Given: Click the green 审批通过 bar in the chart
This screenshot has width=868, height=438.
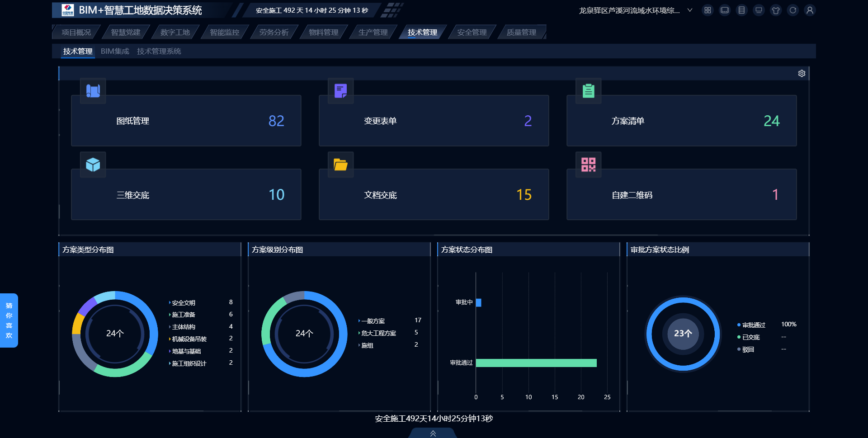Looking at the screenshot, I should click(x=536, y=363).
